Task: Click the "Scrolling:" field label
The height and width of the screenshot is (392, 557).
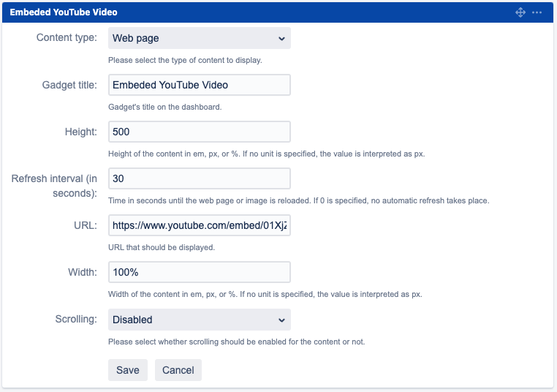Action: pyautogui.click(x=76, y=320)
